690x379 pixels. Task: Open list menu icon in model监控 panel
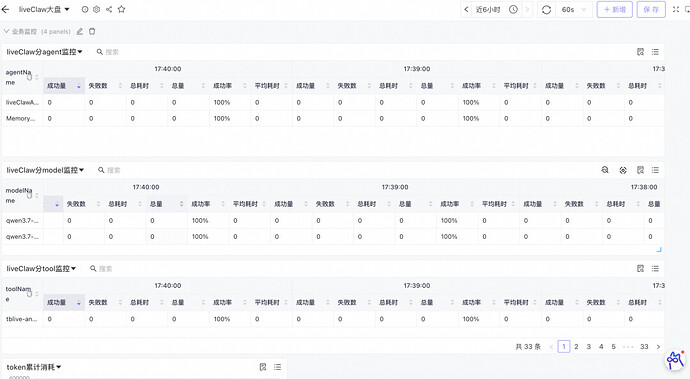pyautogui.click(x=655, y=170)
